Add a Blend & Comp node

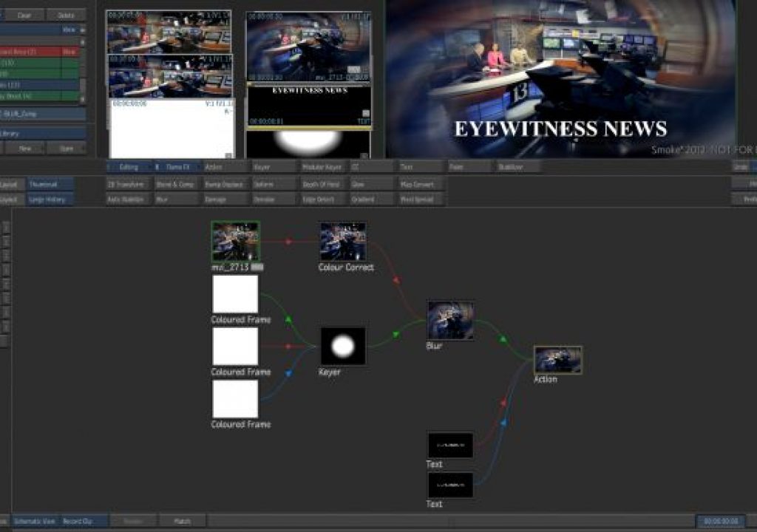click(x=177, y=185)
